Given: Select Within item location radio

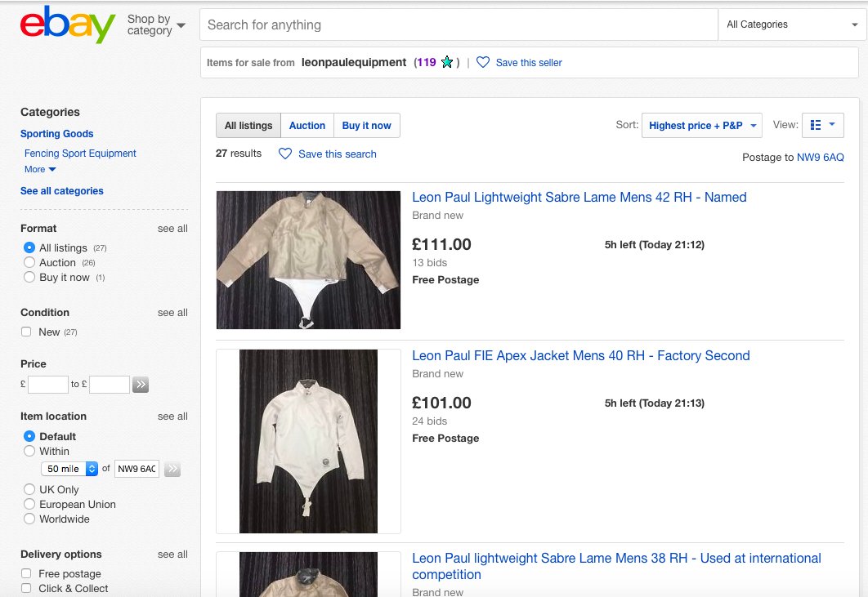Looking at the screenshot, I should pos(29,451).
